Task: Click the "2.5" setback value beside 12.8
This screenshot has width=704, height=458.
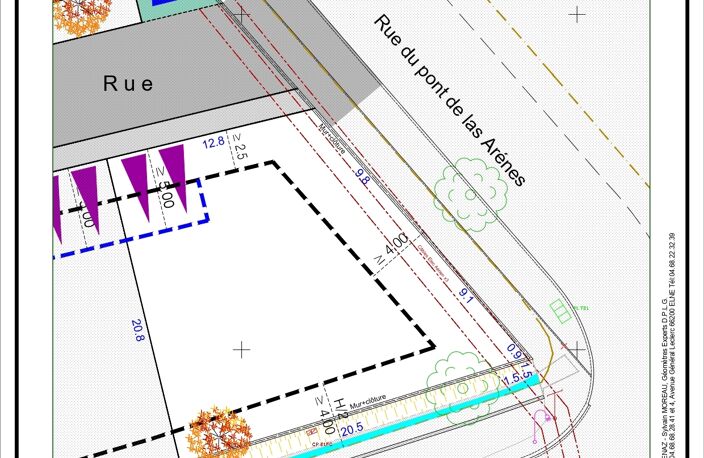Action: click(241, 152)
